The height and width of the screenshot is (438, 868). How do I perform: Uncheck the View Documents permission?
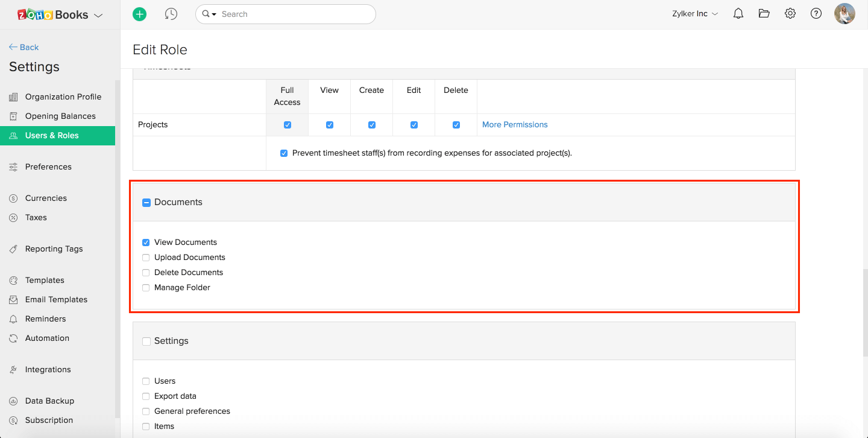[x=146, y=243]
